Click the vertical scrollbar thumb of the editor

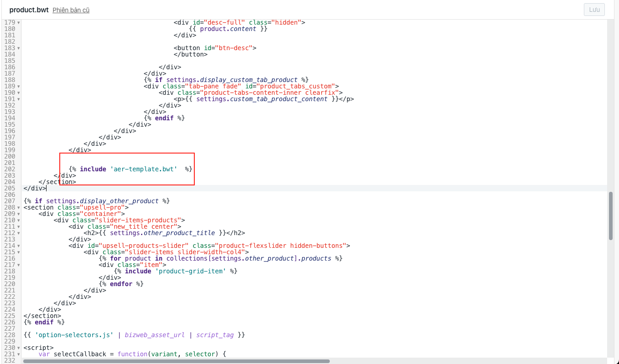[x=610, y=215]
